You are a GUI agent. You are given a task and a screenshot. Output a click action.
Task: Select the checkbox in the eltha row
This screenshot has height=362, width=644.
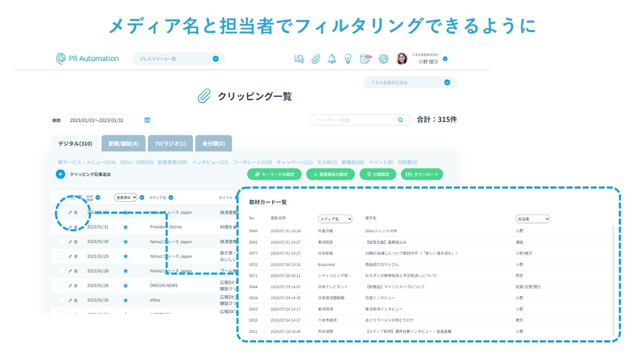coord(61,300)
